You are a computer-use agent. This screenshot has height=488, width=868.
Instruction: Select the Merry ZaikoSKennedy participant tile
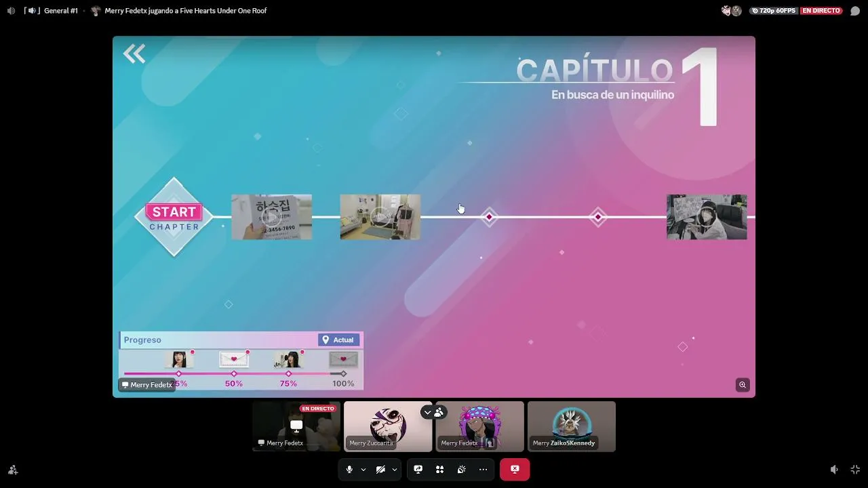pyautogui.click(x=572, y=426)
